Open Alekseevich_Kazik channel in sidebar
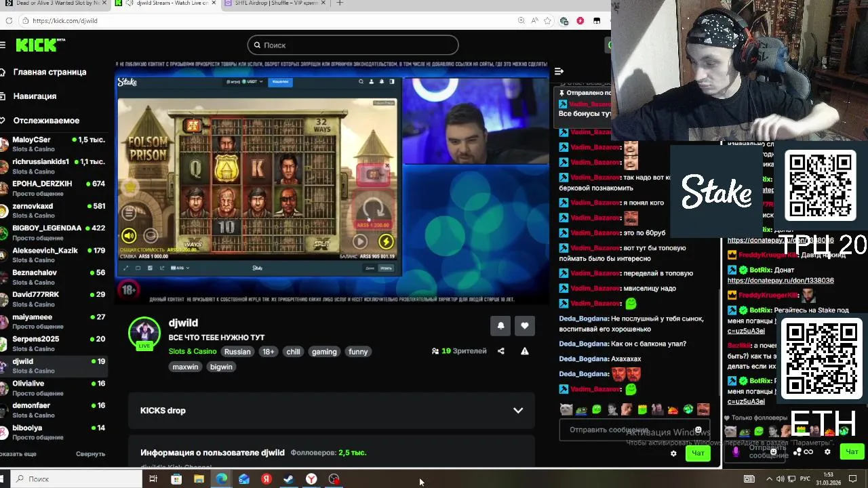868x488 pixels. (53, 255)
